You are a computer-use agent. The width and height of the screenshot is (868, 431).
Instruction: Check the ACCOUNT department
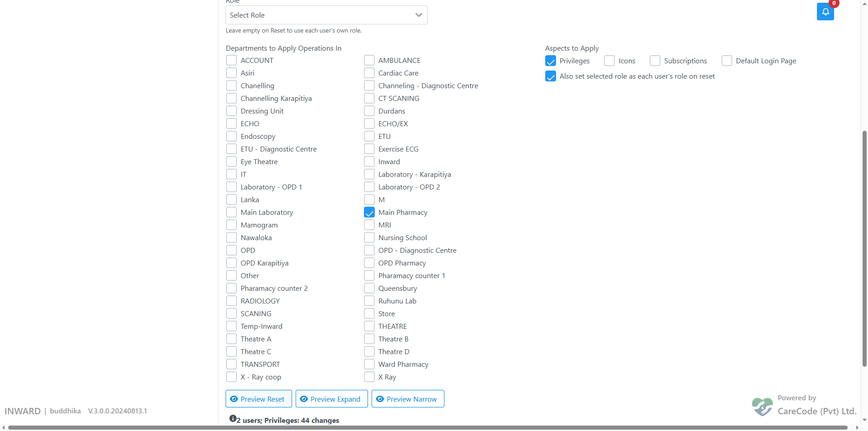[x=231, y=60]
